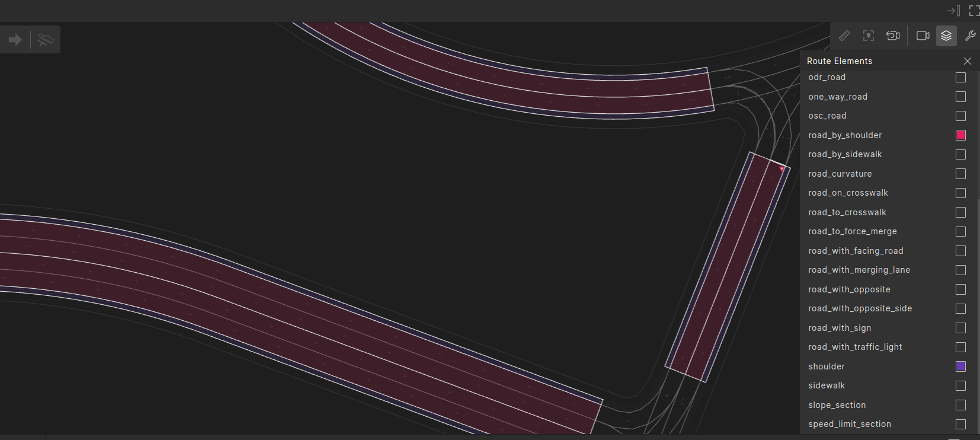Screen dimensions: 980x440
Task: Click the purple shoulder color swatch
Action: 960,366
